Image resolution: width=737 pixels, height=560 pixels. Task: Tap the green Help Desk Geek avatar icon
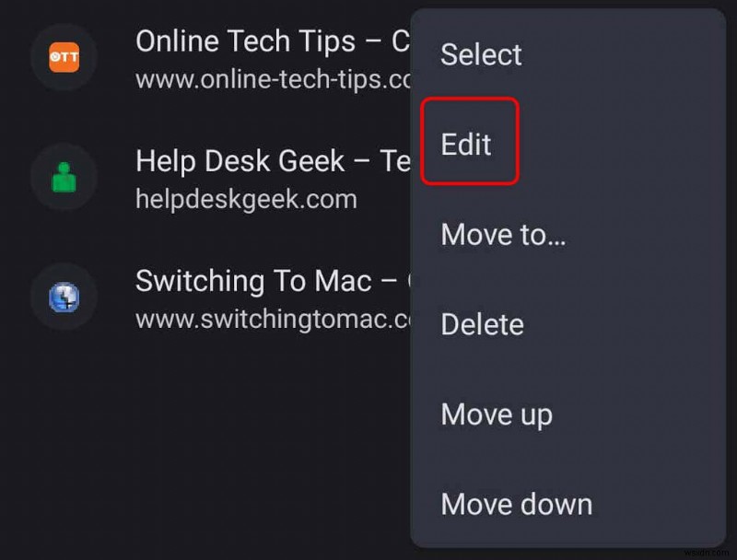coord(63,177)
